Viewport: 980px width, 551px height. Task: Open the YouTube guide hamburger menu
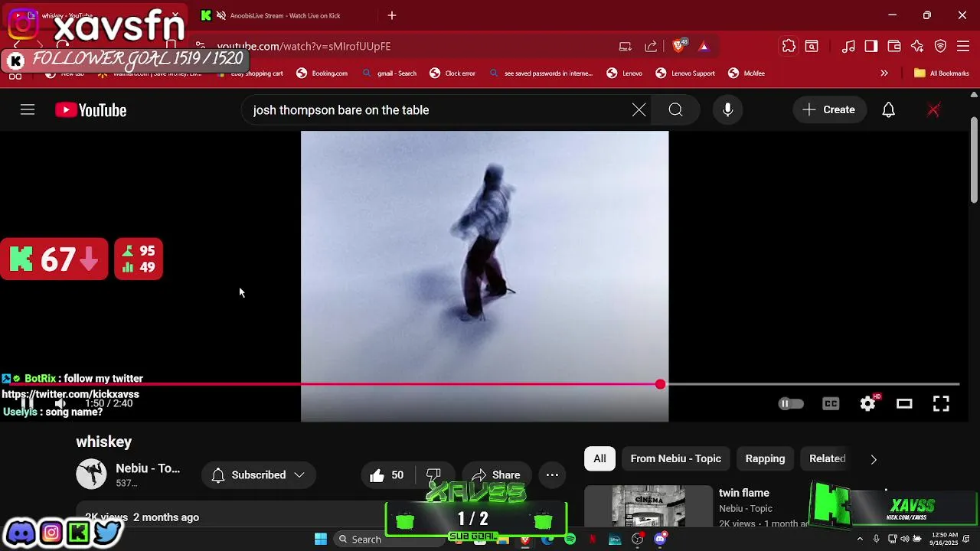coord(28,110)
